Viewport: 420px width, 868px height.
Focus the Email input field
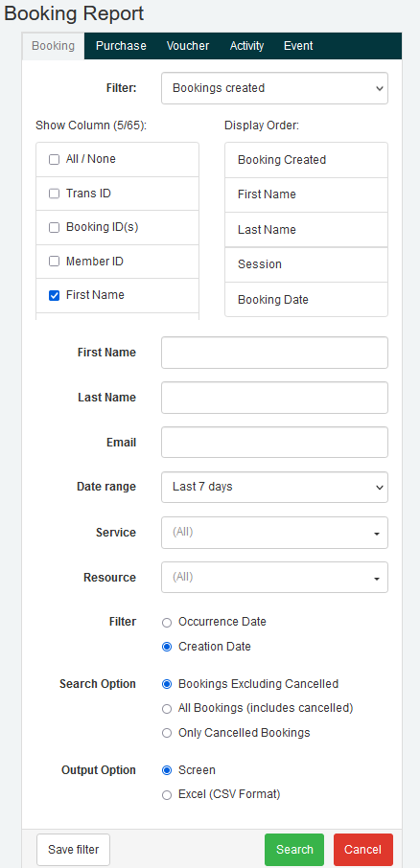(274, 443)
